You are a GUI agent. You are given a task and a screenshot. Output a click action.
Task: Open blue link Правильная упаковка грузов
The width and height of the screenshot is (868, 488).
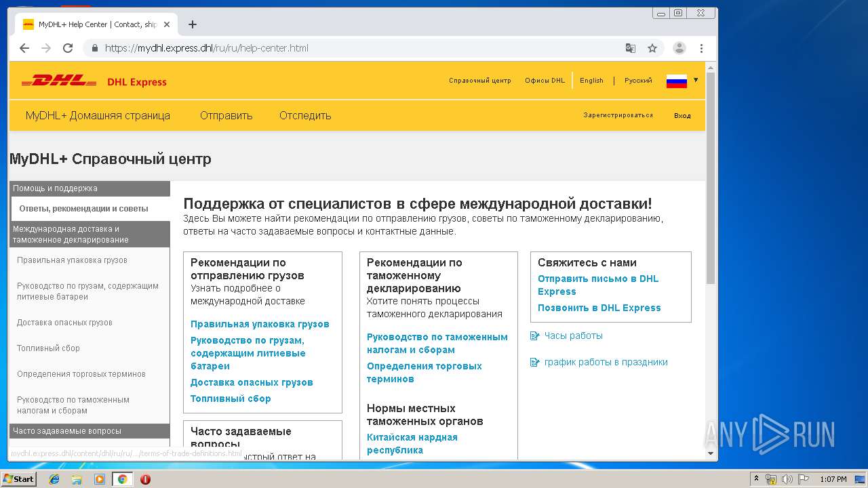pos(260,324)
